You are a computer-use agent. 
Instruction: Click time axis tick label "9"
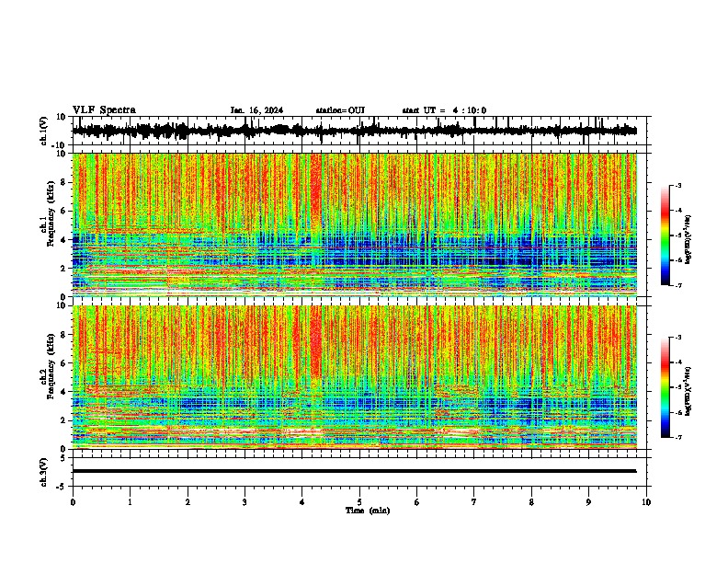(x=588, y=502)
